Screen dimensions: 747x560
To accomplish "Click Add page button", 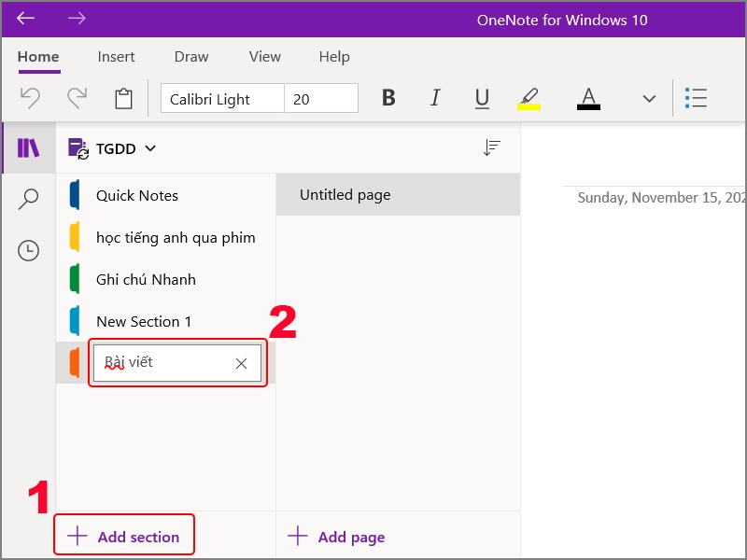I will (337, 537).
